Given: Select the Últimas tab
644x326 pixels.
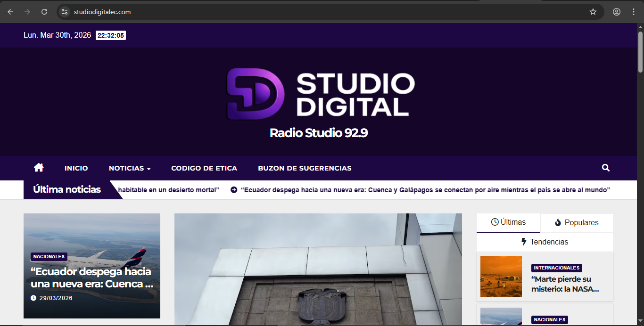Looking at the screenshot, I should 508,222.
